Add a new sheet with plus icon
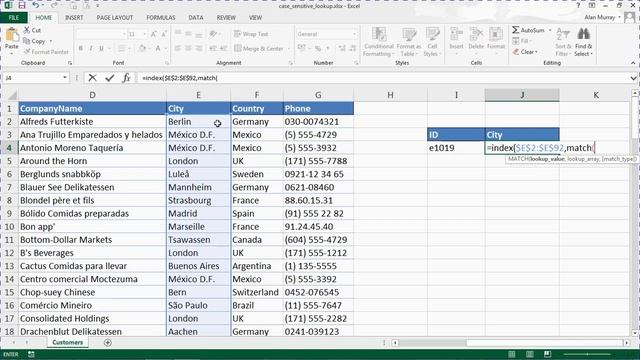 coord(108,342)
